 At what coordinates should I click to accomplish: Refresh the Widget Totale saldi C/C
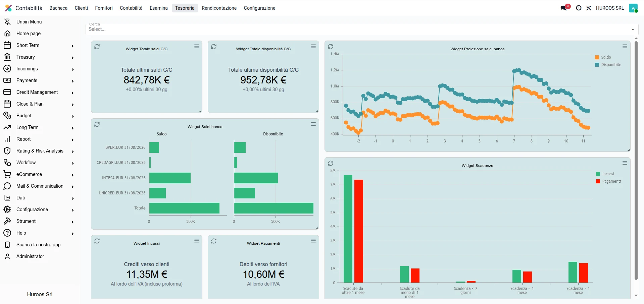click(97, 47)
